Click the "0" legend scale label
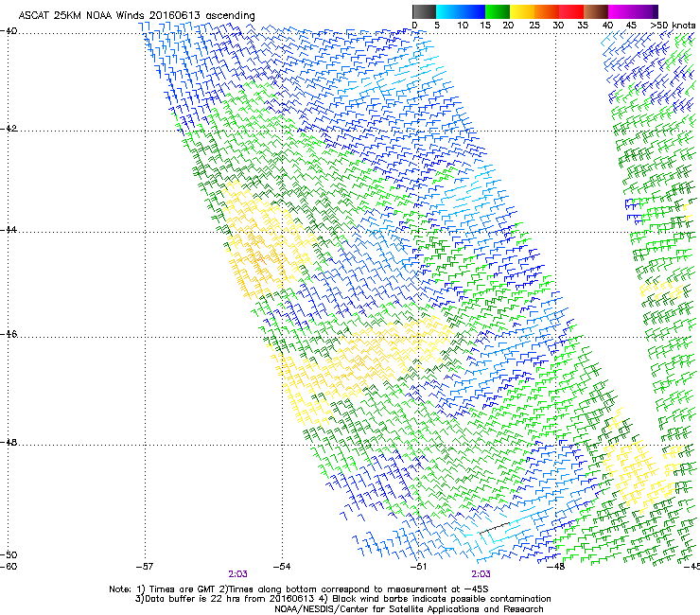Screen dimensions: 700x615 (414, 26)
